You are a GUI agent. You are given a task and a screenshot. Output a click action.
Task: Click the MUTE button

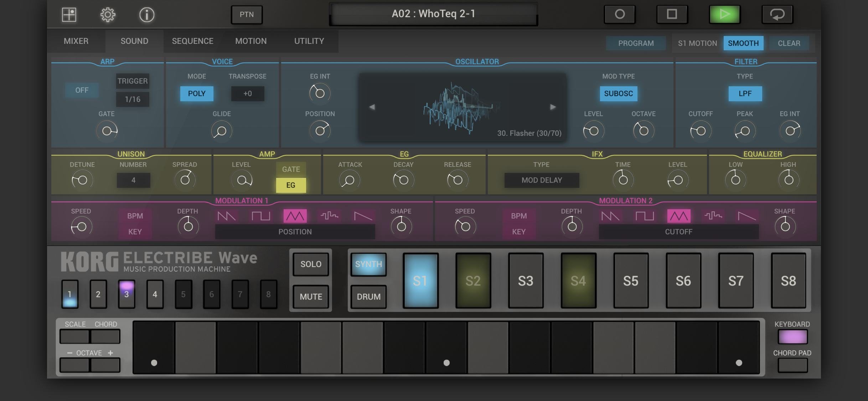(x=311, y=297)
